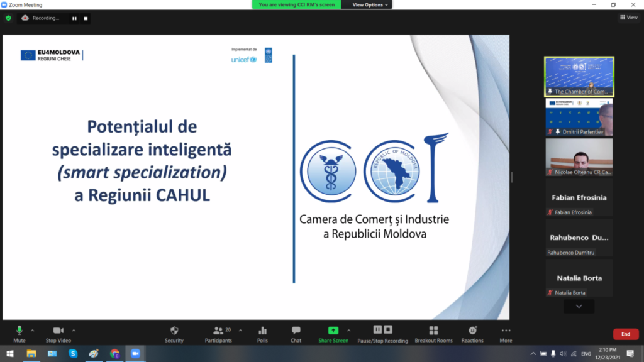Open the Security shield menu
The image size is (644, 362).
(174, 334)
